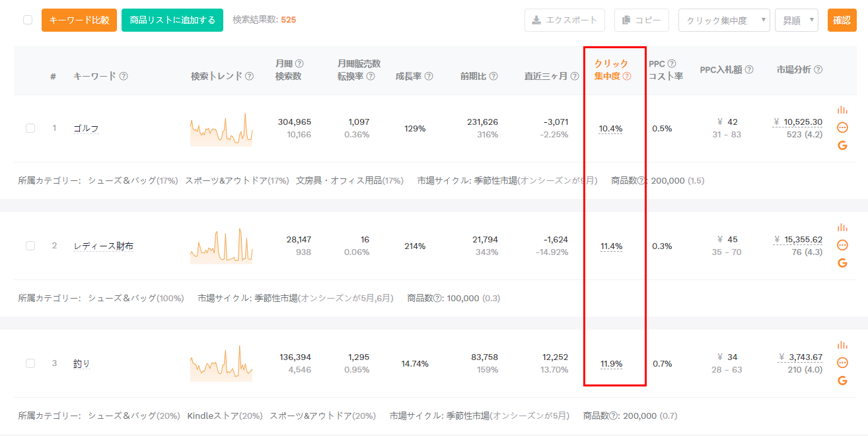Open more-options circle icon for レディース財布
Screen dimensions: 868x436
(842, 245)
